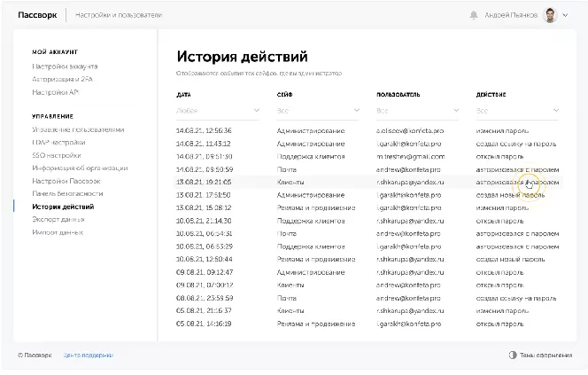
Task: Select Управление пользователями in sidebar
Action: tap(78, 129)
